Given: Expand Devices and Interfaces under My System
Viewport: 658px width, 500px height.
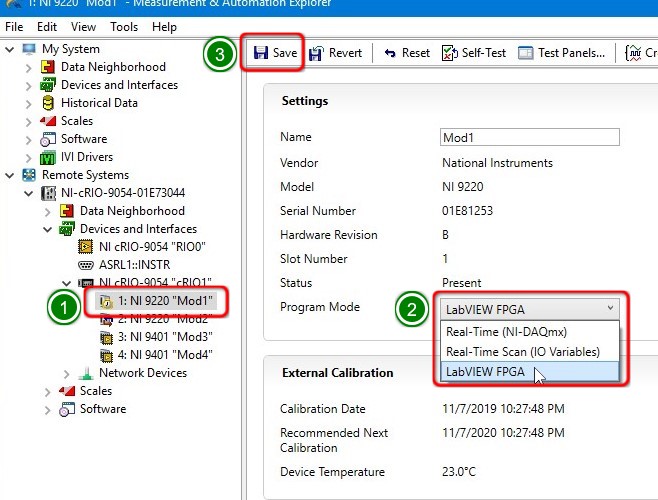Looking at the screenshot, I should pos(28,86).
